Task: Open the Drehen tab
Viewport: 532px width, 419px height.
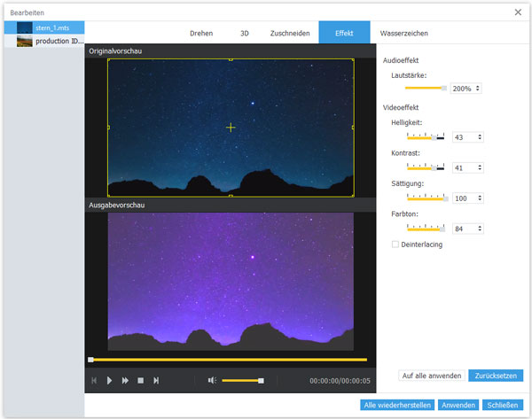Action: tap(201, 34)
